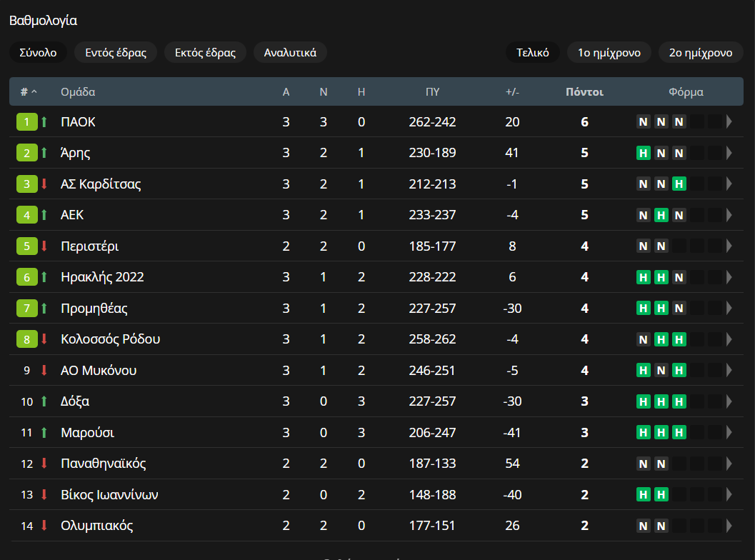Expand form arrow in Άρης row

pyautogui.click(x=729, y=153)
